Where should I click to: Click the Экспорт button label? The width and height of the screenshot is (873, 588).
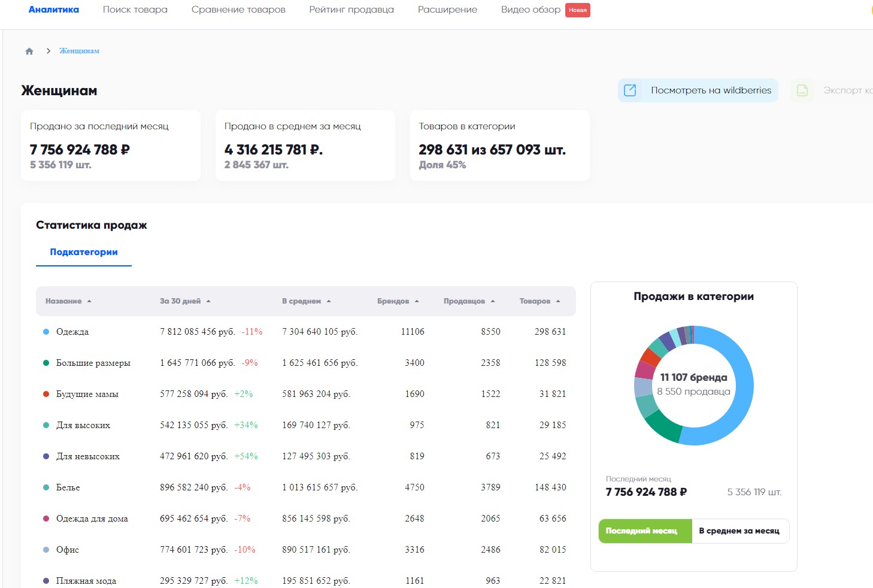tap(848, 90)
